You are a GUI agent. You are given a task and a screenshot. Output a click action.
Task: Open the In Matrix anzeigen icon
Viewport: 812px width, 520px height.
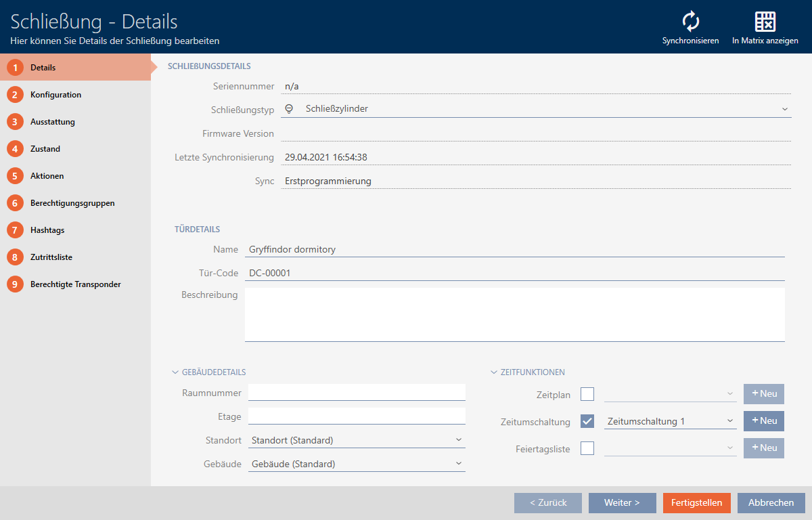765,22
